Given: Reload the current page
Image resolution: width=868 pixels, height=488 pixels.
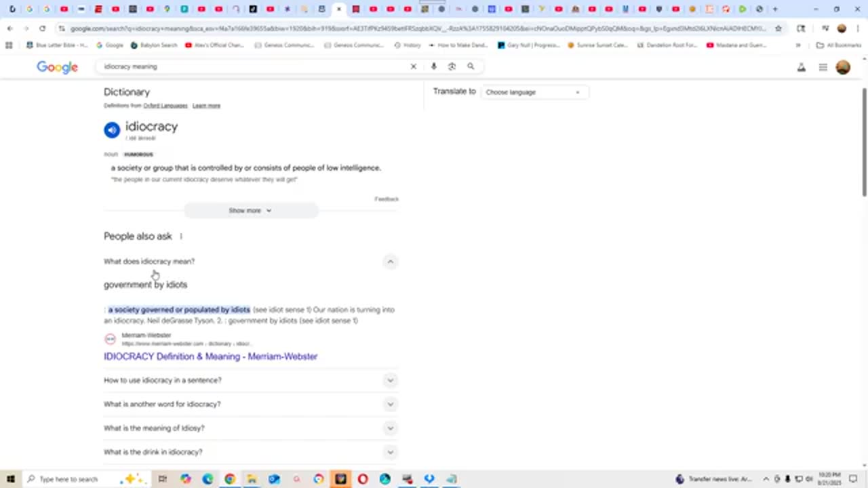Looking at the screenshot, I should tap(42, 28).
